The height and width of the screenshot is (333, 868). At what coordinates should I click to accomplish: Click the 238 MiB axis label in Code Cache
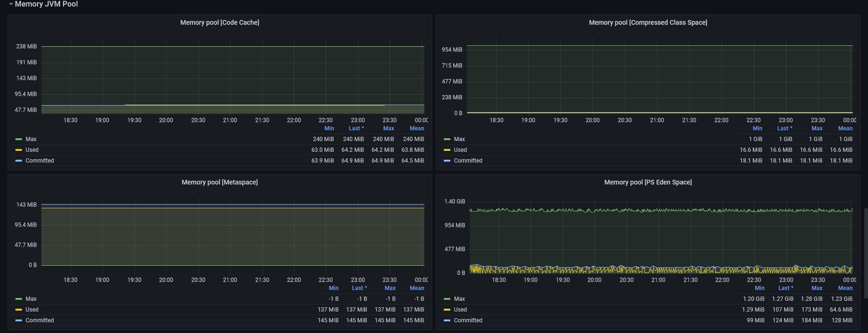click(x=26, y=47)
